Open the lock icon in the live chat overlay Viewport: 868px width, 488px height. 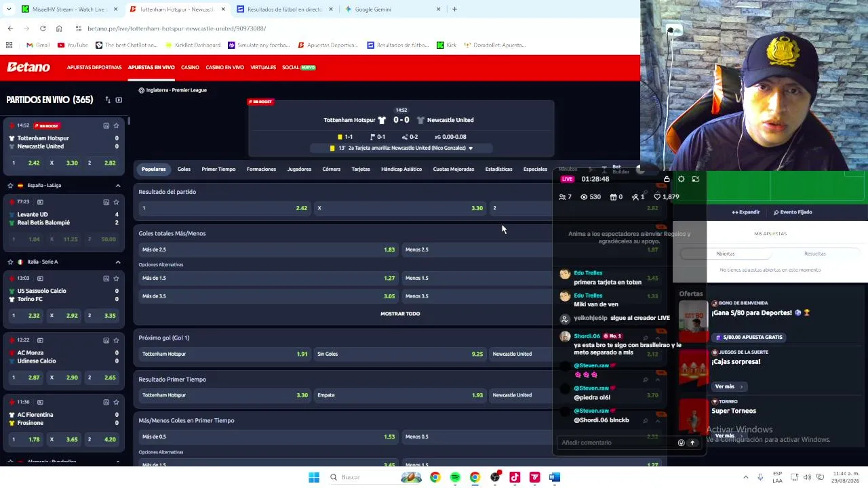click(667, 179)
